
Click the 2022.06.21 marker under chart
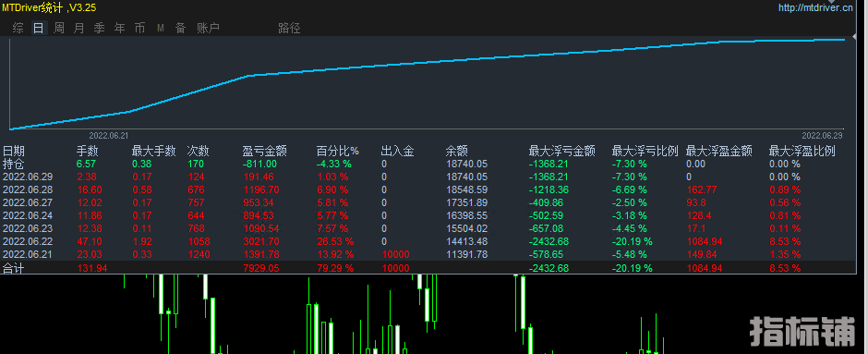tap(109, 135)
